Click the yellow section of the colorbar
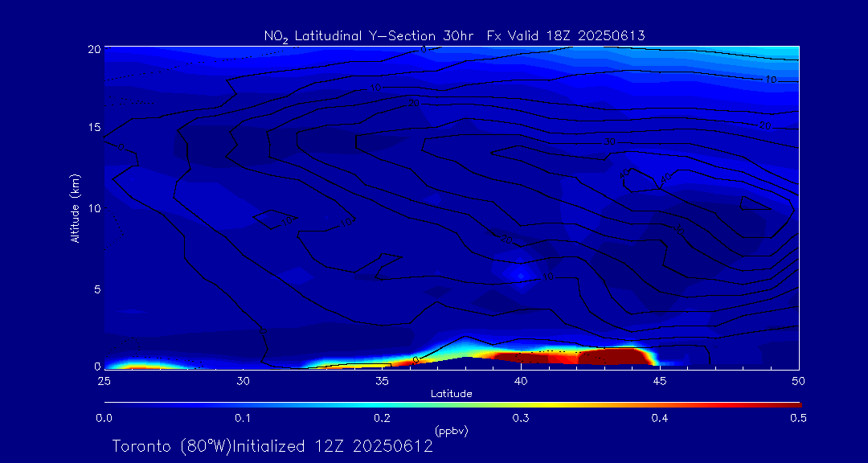Image resolution: width=868 pixels, height=463 pixels. pyautogui.click(x=548, y=405)
